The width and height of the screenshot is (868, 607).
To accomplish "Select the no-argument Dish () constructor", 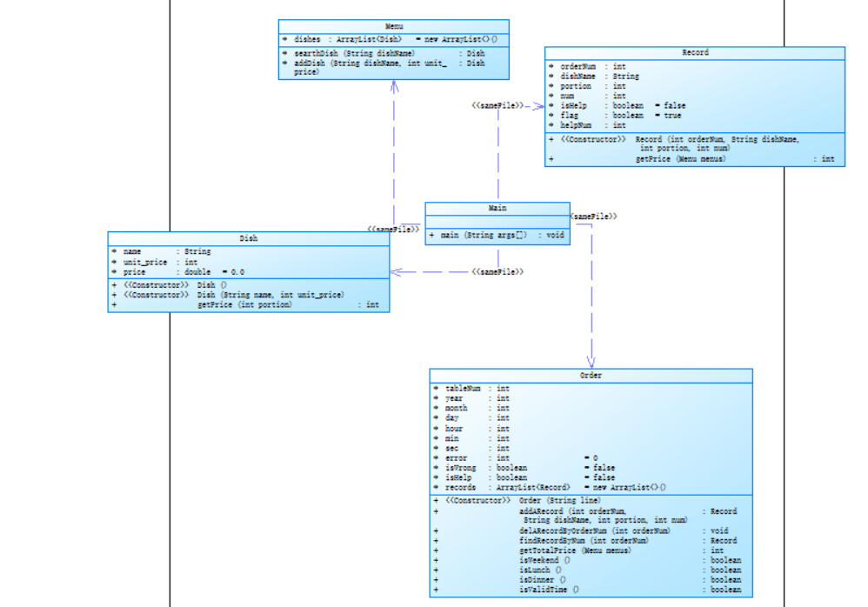I will 169,285.
